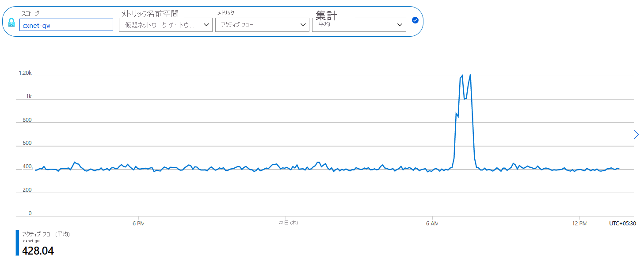Click the blue checkmark confirm icon

(x=415, y=20)
